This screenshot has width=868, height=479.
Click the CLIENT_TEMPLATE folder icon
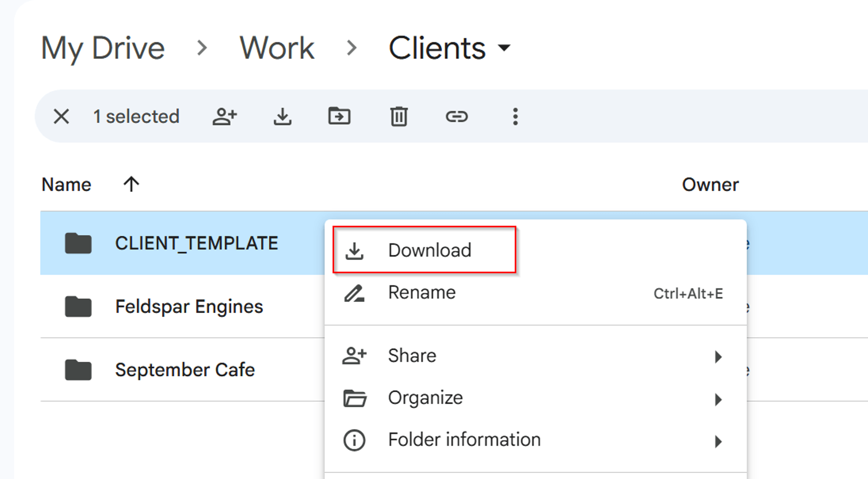pos(78,243)
